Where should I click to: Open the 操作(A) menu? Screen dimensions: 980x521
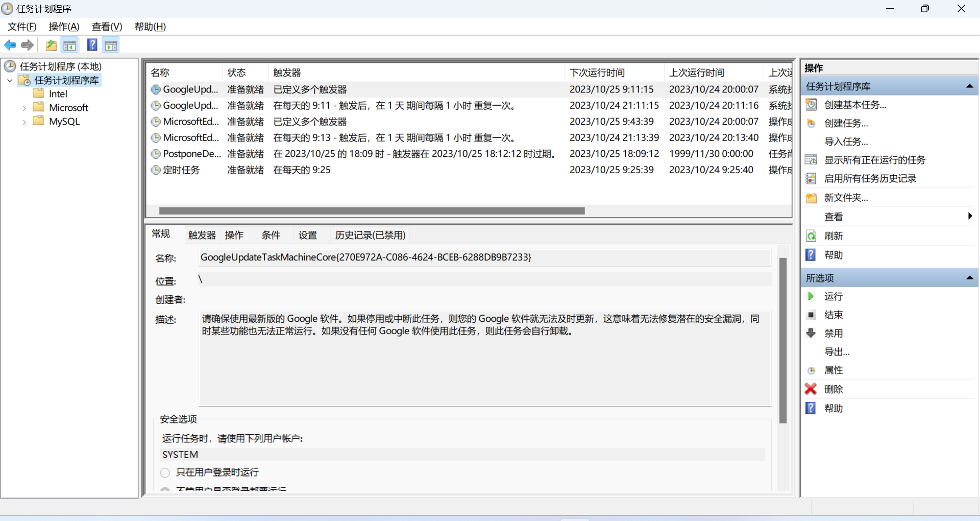pos(64,27)
